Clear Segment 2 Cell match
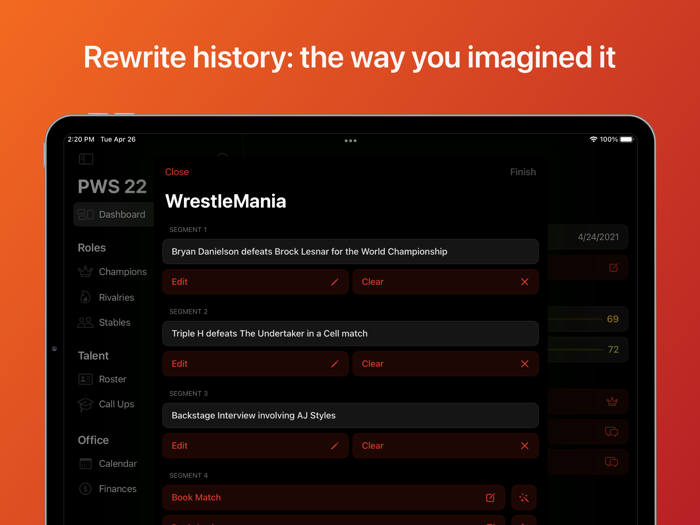Viewport: 700px width, 525px height. click(x=446, y=363)
